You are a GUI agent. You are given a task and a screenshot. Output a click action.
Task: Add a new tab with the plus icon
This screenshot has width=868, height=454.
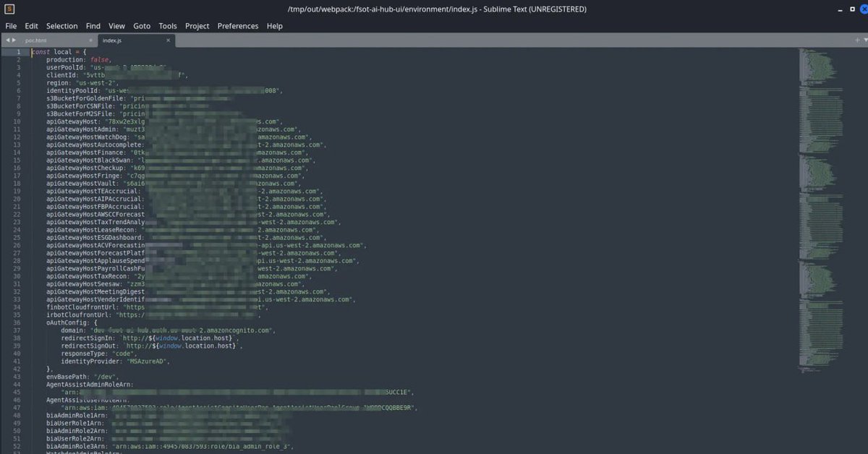coord(857,40)
